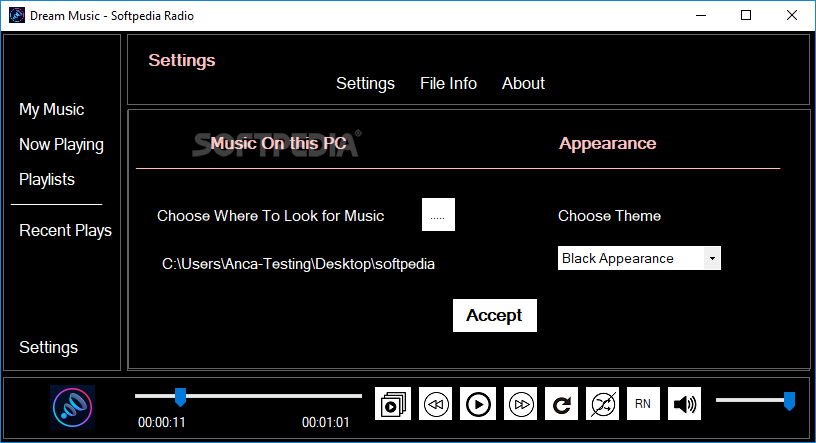Skip forward with fast-forward button
816x443 pixels.
(x=521, y=403)
